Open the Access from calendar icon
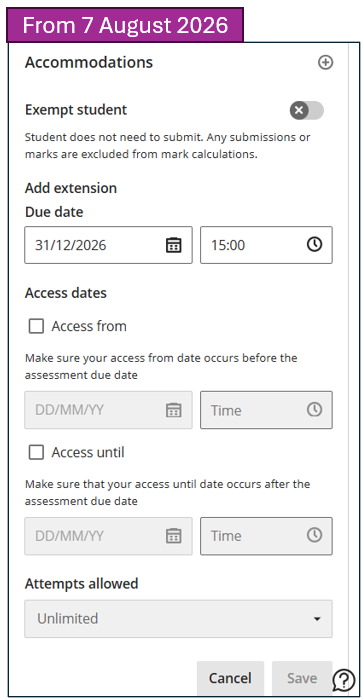Screen dimensions: 363x699 coord(173,410)
